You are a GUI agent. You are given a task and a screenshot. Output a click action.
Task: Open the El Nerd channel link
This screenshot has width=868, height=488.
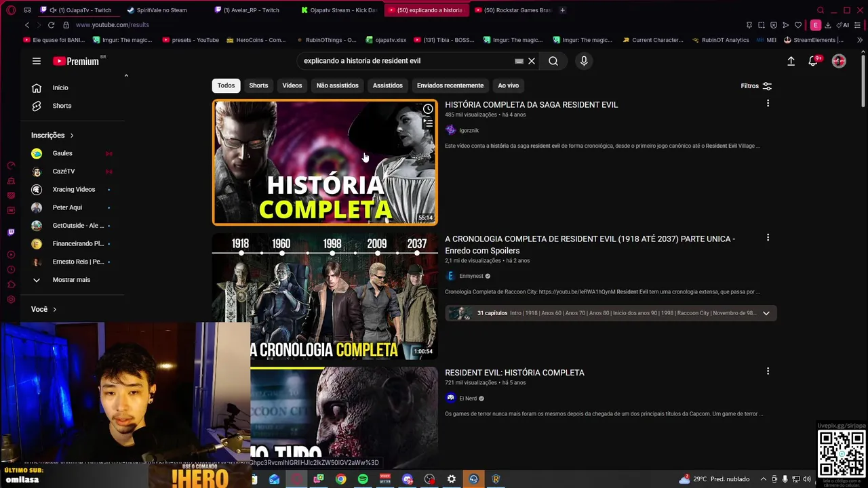tap(468, 399)
